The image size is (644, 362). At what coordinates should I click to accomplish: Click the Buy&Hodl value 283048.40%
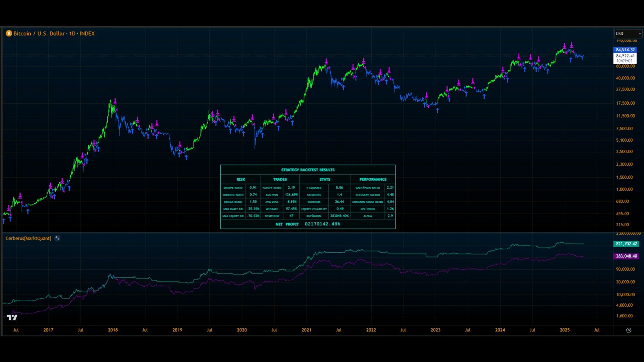click(x=339, y=216)
